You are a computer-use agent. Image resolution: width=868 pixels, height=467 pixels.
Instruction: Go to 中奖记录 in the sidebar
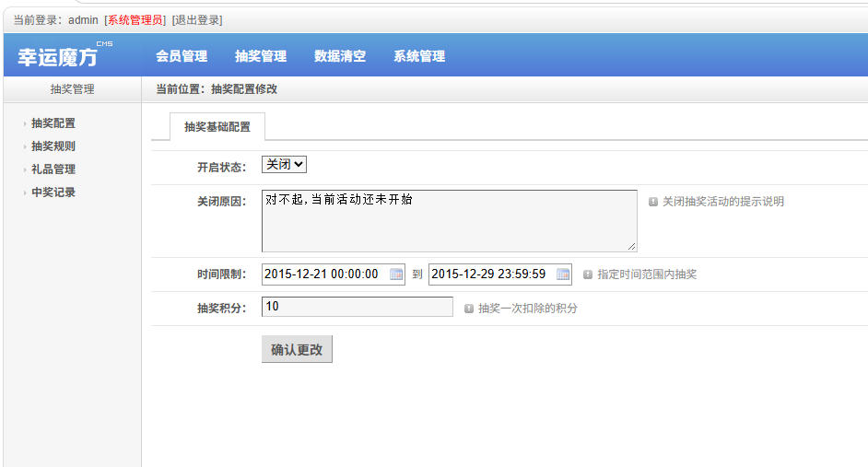(x=53, y=193)
